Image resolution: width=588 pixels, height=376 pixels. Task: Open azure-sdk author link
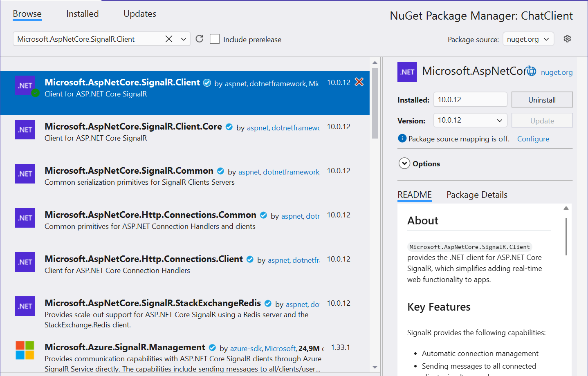click(x=246, y=349)
